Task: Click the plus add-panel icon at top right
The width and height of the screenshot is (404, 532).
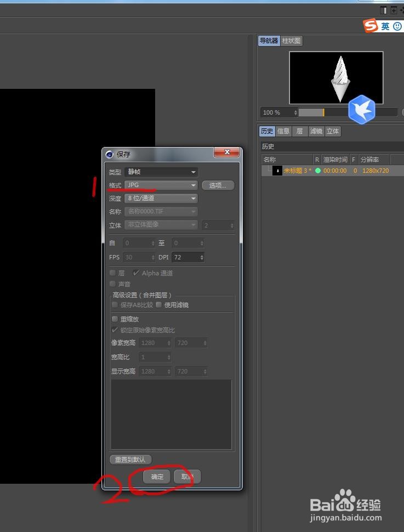Action: click(394, 10)
